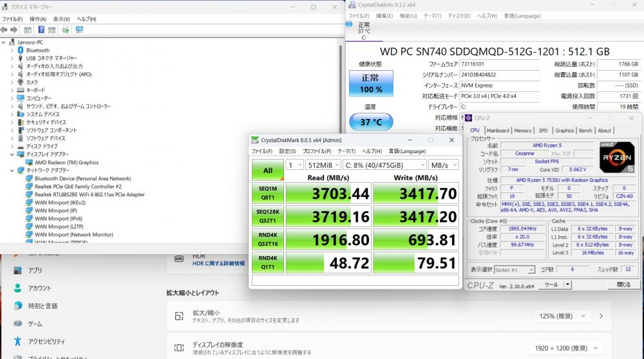Image resolution: width=644 pixels, height=359 pixels.
Task: Switch to the Memory tab in CPU-Z
Action: [x=523, y=131]
